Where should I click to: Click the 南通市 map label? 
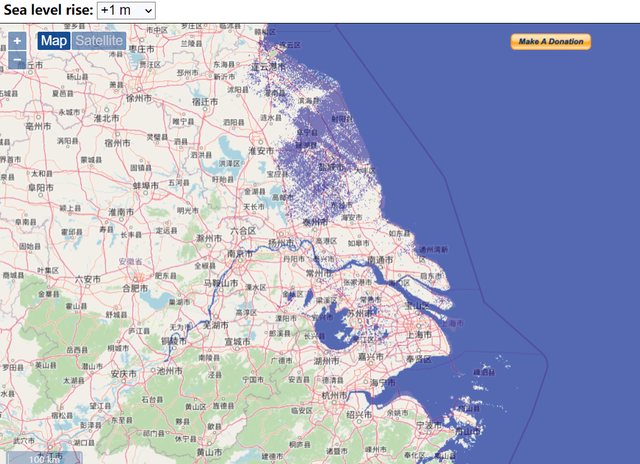[381, 260]
